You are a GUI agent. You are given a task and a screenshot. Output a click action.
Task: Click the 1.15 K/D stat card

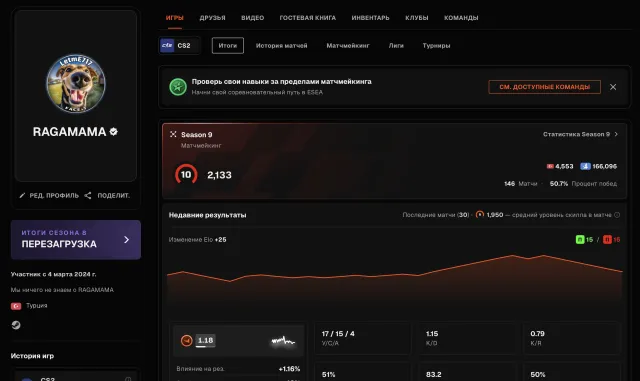[x=467, y=338]
